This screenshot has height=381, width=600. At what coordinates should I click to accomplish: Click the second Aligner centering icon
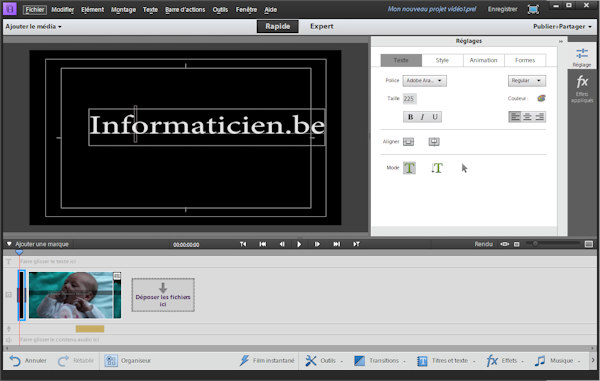pos(434,142)
